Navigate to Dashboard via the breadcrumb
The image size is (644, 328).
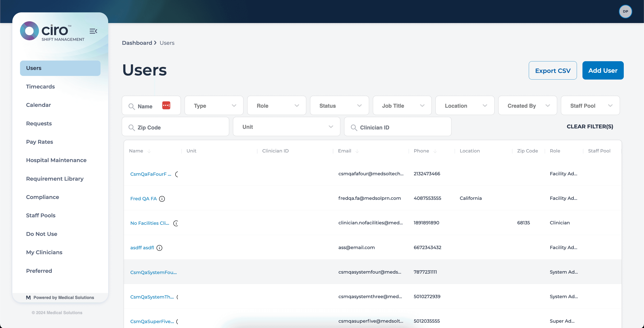click(x=137, y=43)
